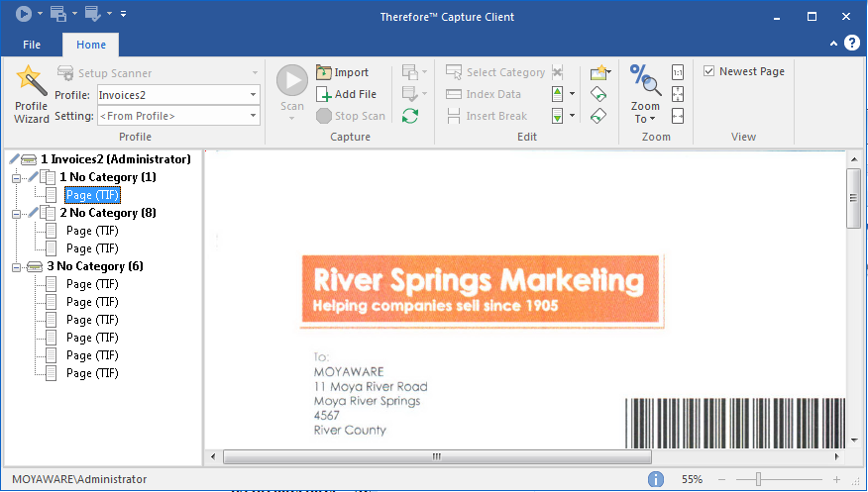The width and height of the screenshot is (868, 492).
Task: Click the green refresh arrows icon
Action: point(409,116)
